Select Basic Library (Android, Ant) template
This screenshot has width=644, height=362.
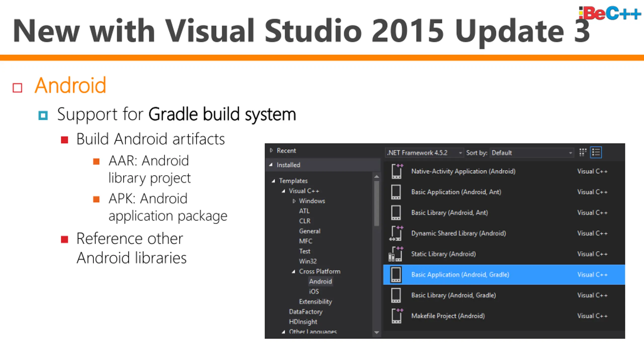pos(504,213)
